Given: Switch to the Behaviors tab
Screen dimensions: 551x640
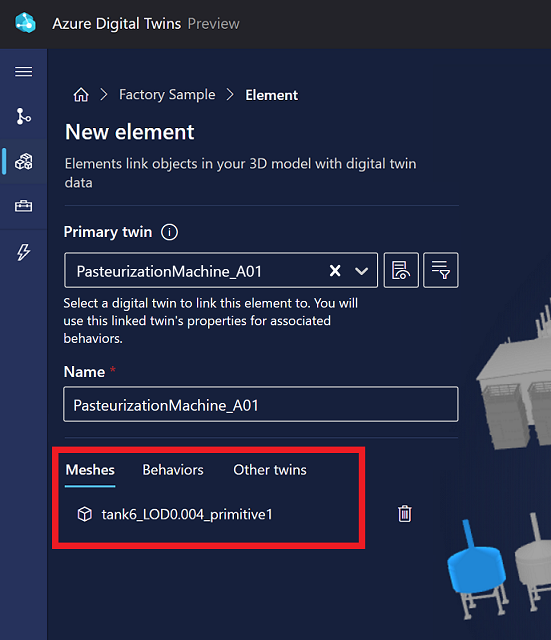Looking at the screenshot, I should click(x=173, y=470).
